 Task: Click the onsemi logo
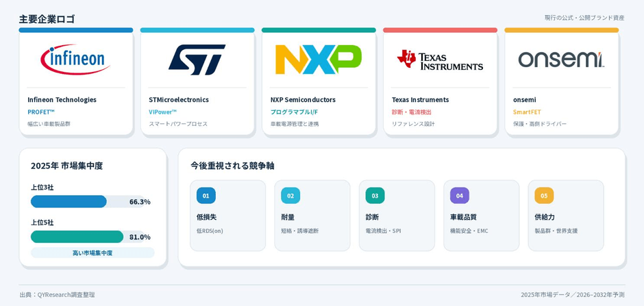pyautogui.click(x=561, y=60)
